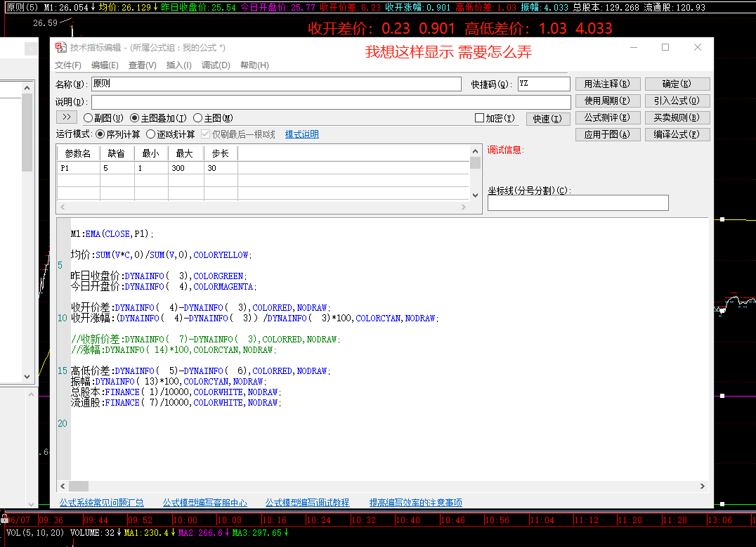
Task: Open the 公式系统常见问题汇总 link
Action: tap(102, 503)
